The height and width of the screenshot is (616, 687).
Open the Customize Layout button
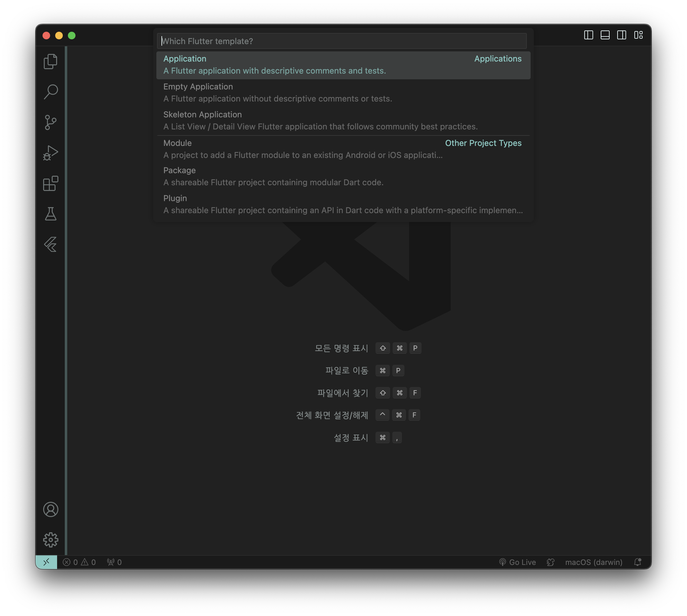[638, 35]
